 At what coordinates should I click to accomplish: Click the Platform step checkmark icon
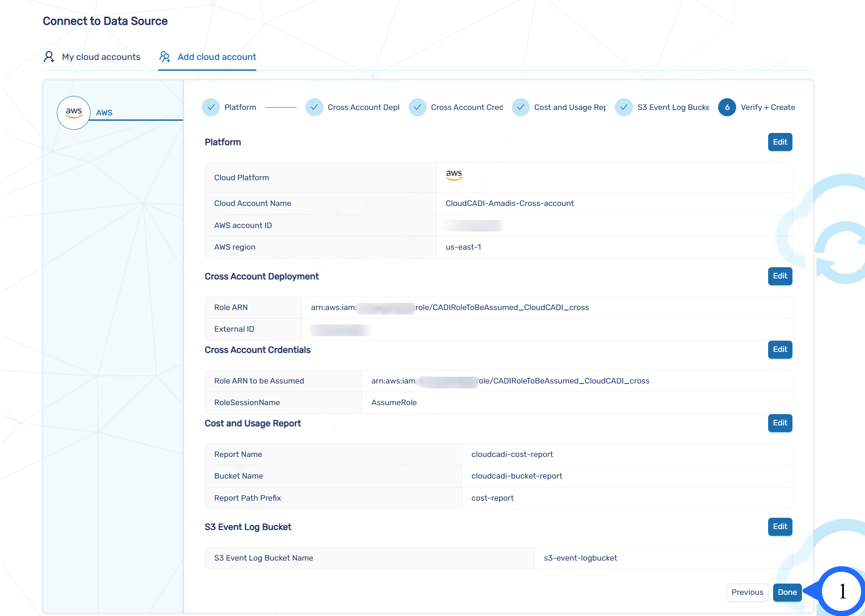[211, 107]
